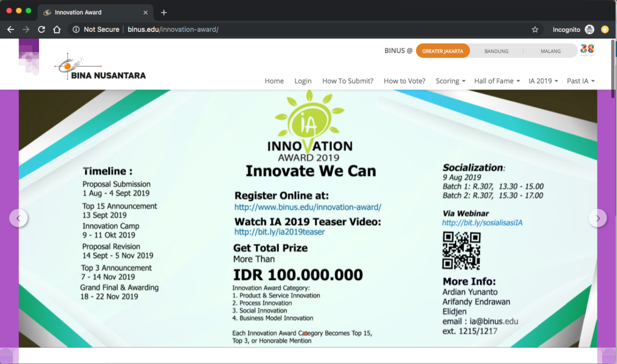Click the 'BINUS @' label
This screenshot has height=364, width=617.
pos(398,51)
